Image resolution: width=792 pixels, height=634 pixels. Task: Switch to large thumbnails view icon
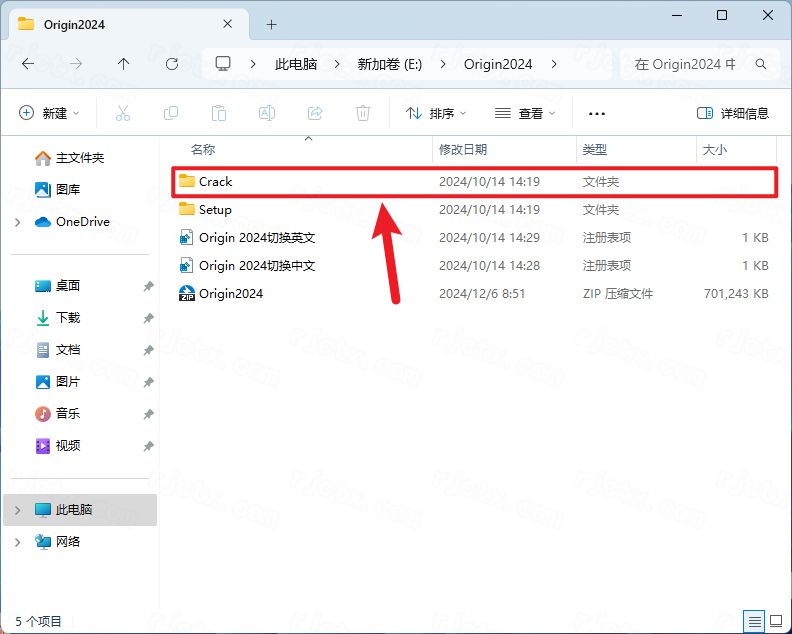click(x=775, y=620)
